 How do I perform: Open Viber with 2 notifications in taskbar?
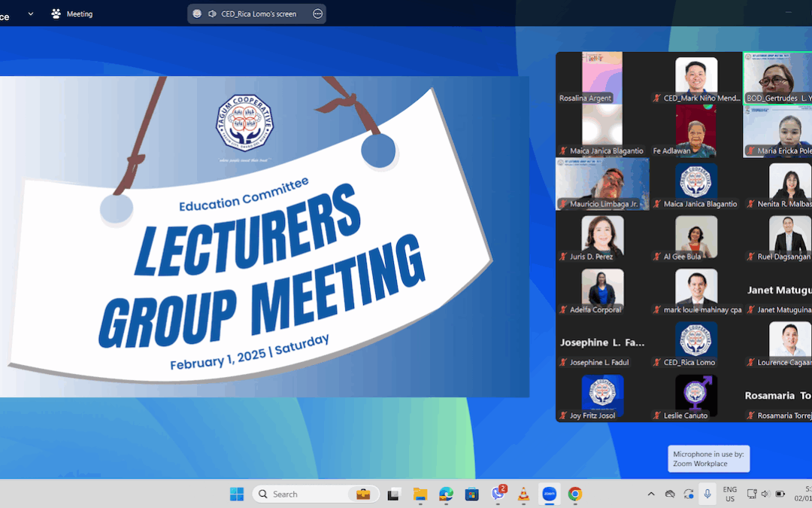point(498,494)
